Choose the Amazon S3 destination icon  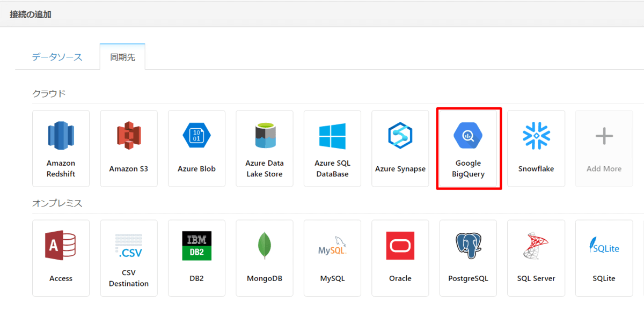[128, 136]
